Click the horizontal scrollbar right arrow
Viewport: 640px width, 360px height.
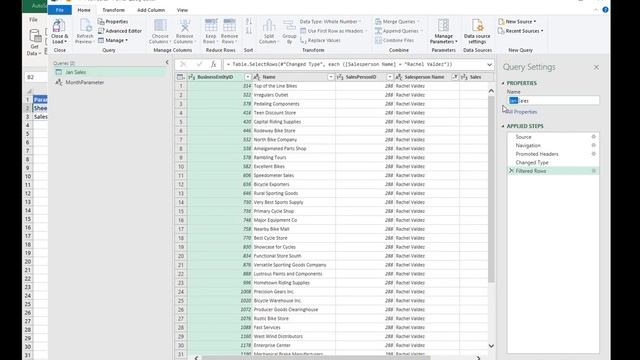point(478,358)
